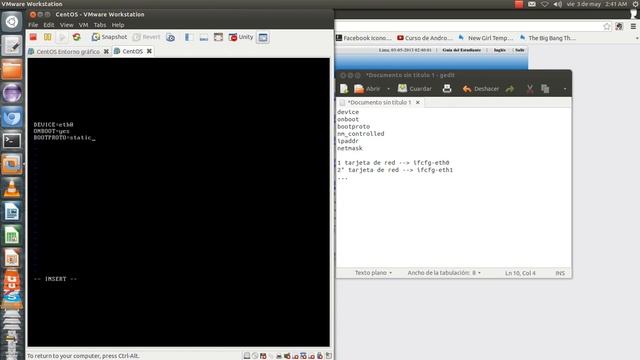Click the bookmark star icon in browser
Image resolution: width=640 pixels, height=360 pixels.
pyautogui.click(x=607, y=27)
